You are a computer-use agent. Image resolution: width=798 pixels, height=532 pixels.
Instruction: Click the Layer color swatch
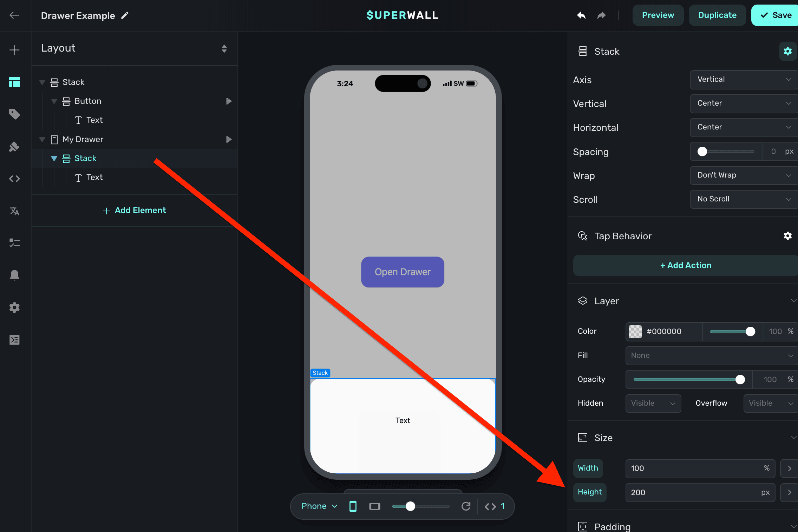coord(635,331)
